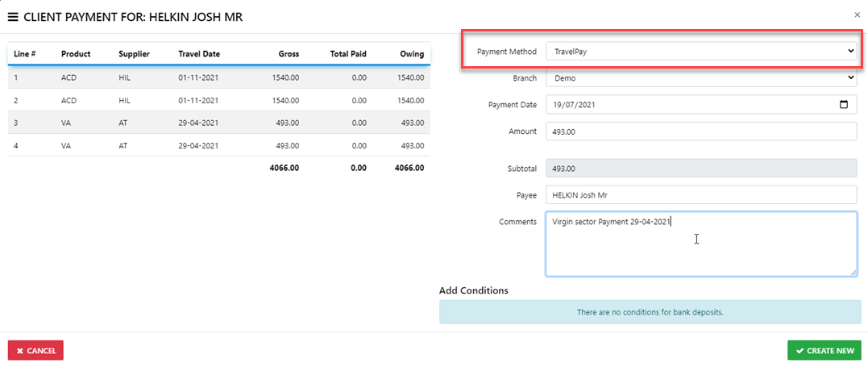Click the Travel Date column header
The width and height of the screenshot is (868, 367).
[x=199, y=54]
